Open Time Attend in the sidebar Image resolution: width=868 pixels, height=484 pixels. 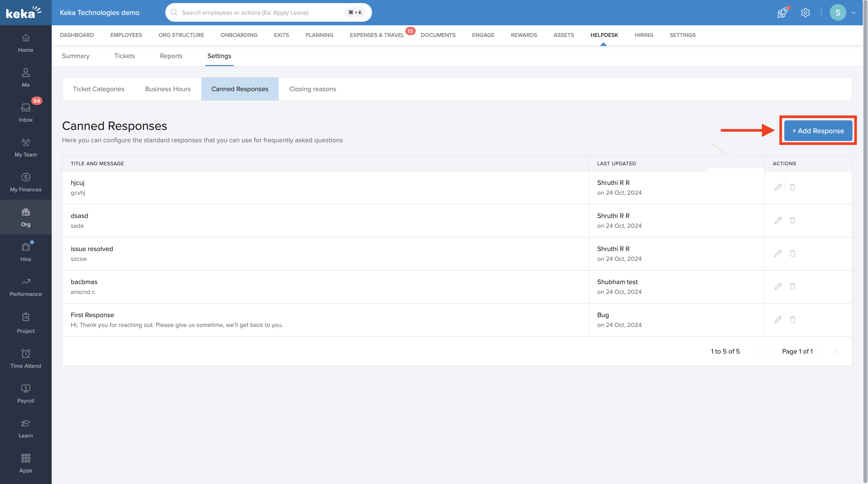click(x=26, y=358)
